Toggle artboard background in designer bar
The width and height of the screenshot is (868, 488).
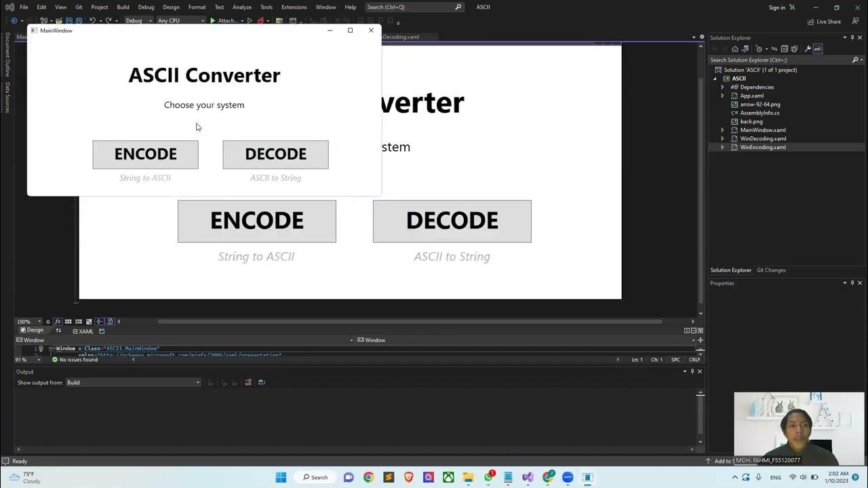[89, 321]
